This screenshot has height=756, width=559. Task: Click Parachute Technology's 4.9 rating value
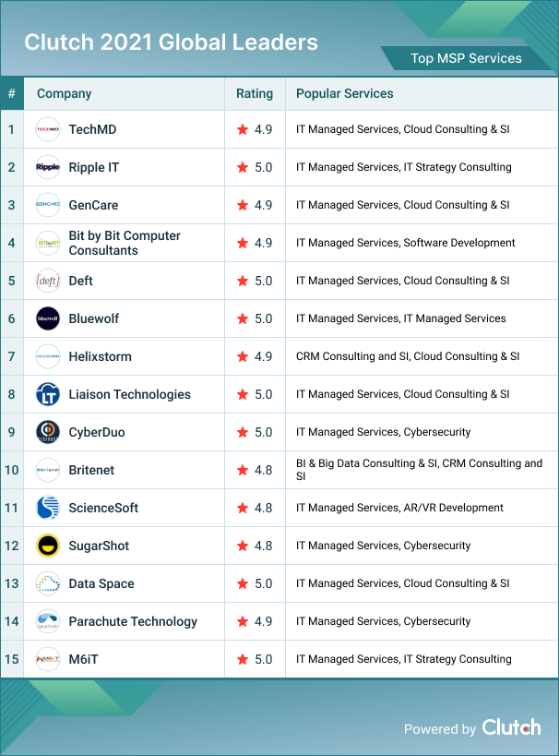point(263,621)
